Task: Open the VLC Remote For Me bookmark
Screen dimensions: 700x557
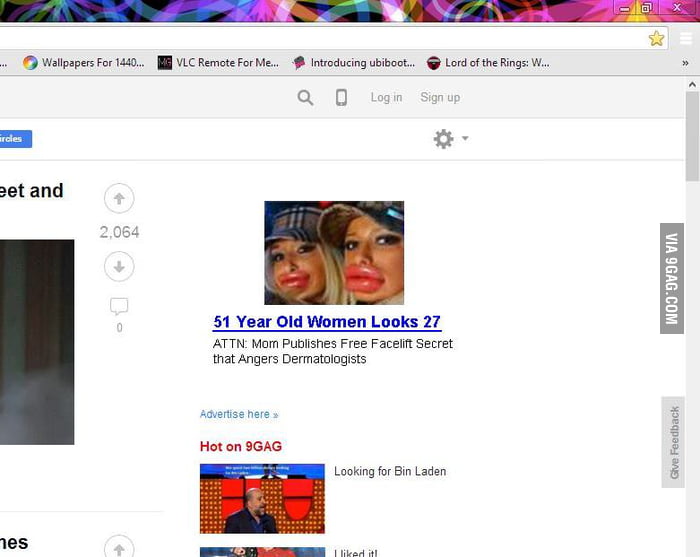Action: pos(218,62)
